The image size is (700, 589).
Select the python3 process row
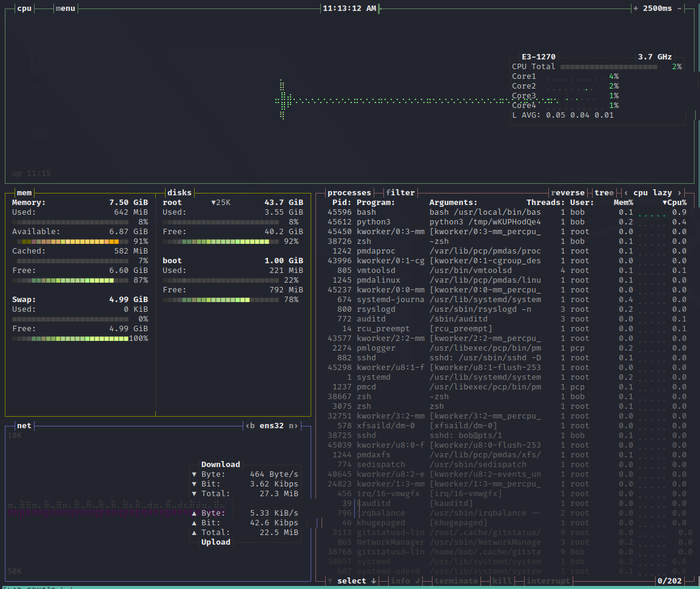[506, 222]
